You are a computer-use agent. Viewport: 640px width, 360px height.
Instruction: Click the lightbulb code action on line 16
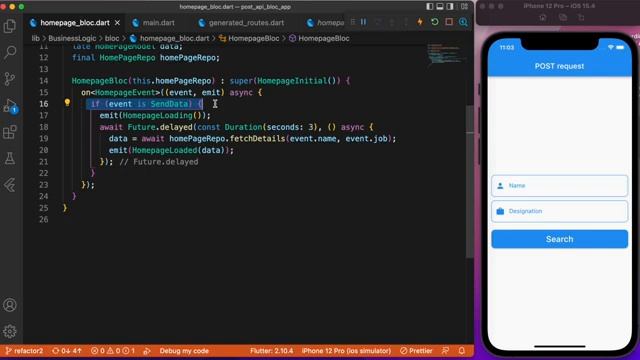67,103
